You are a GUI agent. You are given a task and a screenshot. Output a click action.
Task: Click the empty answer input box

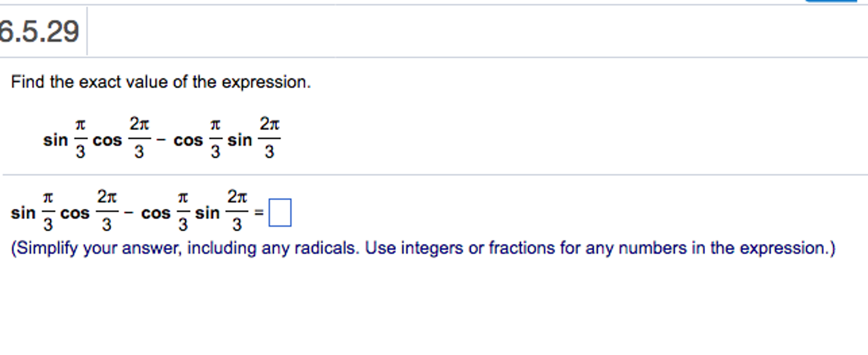[280, 212]
